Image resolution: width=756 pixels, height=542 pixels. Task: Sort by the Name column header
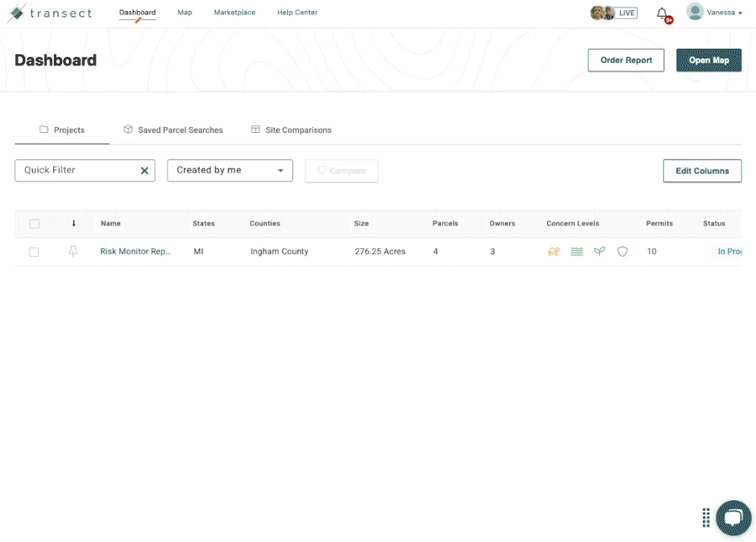tap(110, 224)
